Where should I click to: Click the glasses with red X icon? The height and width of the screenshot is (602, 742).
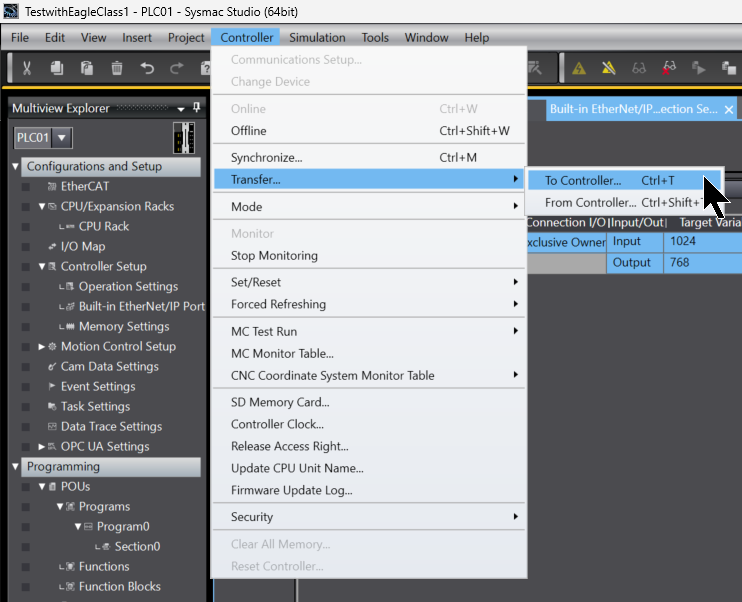[x=669, y=69]
